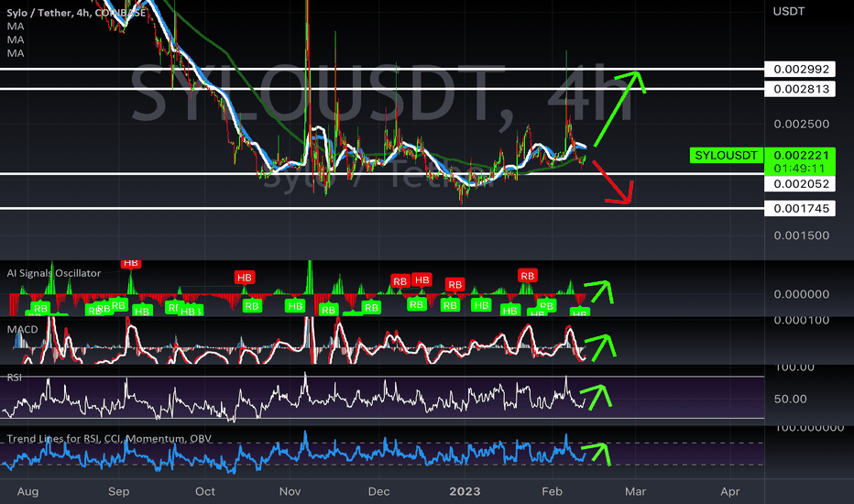Click Sep on the time axis
Screen dimensions: 854x504
(x=119, y=491)
